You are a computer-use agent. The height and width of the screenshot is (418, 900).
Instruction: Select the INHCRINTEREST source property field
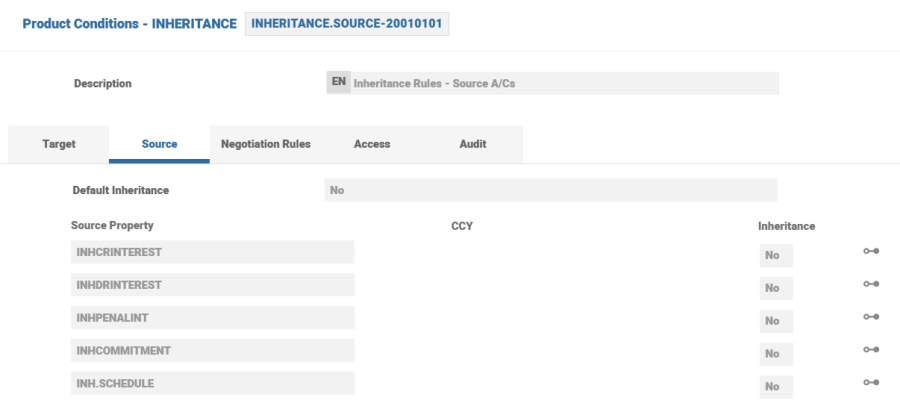pyautogui.click(x=212, y=252)
